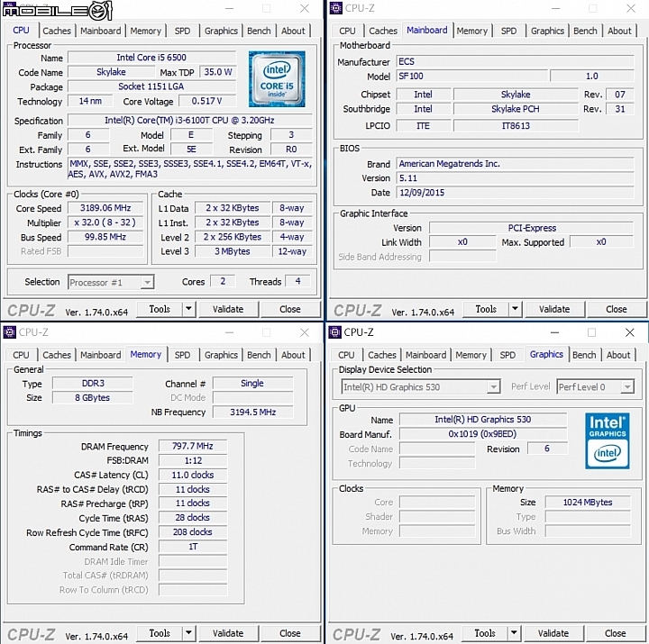Click motherboard Manufacturer value ECS
Screen dimensions: 649x644
(x=515, y=61)
